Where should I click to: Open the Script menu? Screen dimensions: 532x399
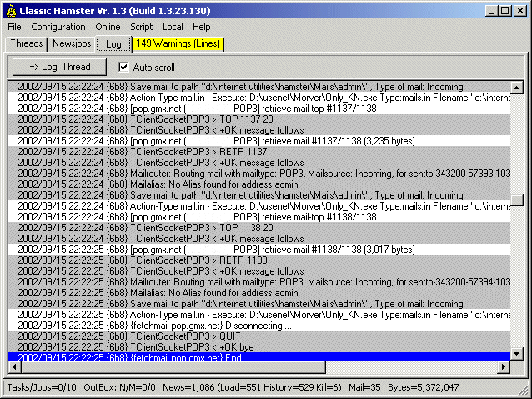[141, 27]
